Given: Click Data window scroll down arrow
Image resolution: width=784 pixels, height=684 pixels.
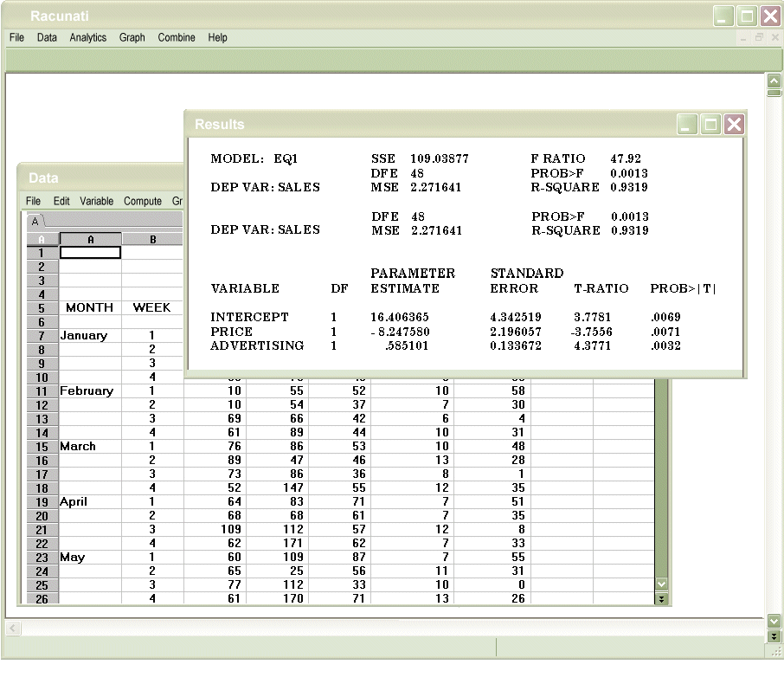Looking at the screenshot, I should coord(663,584).
